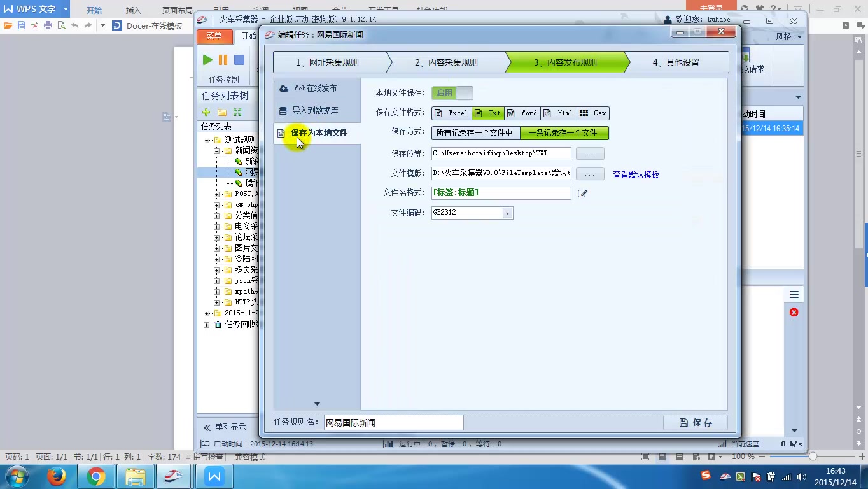Click the WPS taskbar button
This screenshot has height=489, width=868.
[x=214, y=476]
